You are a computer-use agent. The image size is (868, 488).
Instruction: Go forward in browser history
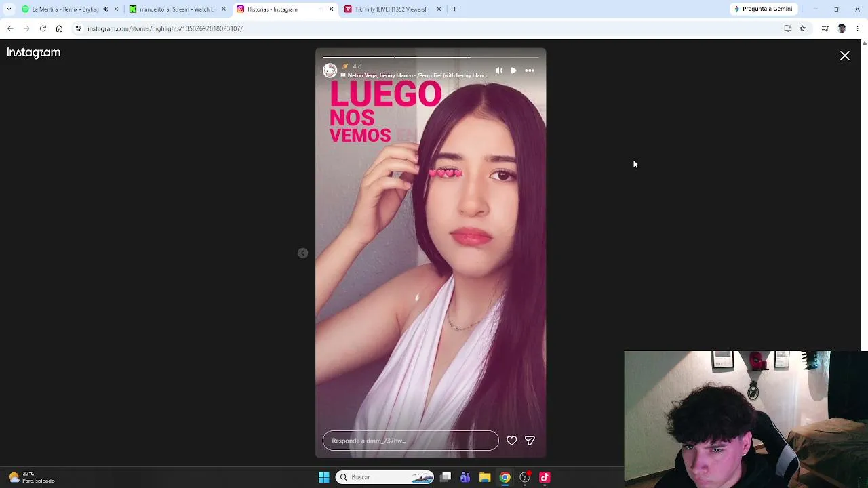point(26,28)
